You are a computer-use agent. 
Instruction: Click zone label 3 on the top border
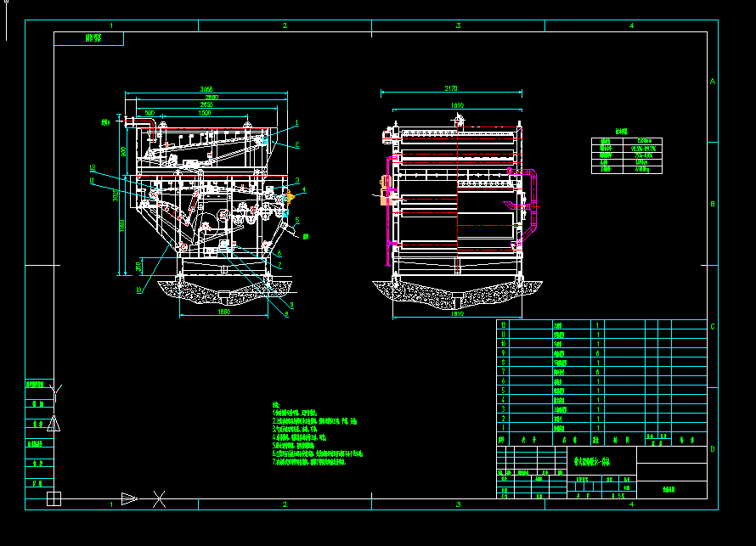pyautogui.click(x=458, y=25)
